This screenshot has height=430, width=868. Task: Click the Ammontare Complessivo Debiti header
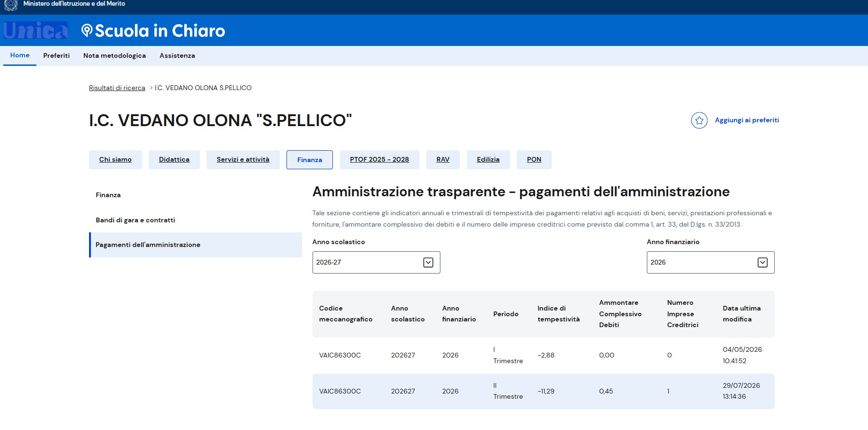click(x=620, y=314)
